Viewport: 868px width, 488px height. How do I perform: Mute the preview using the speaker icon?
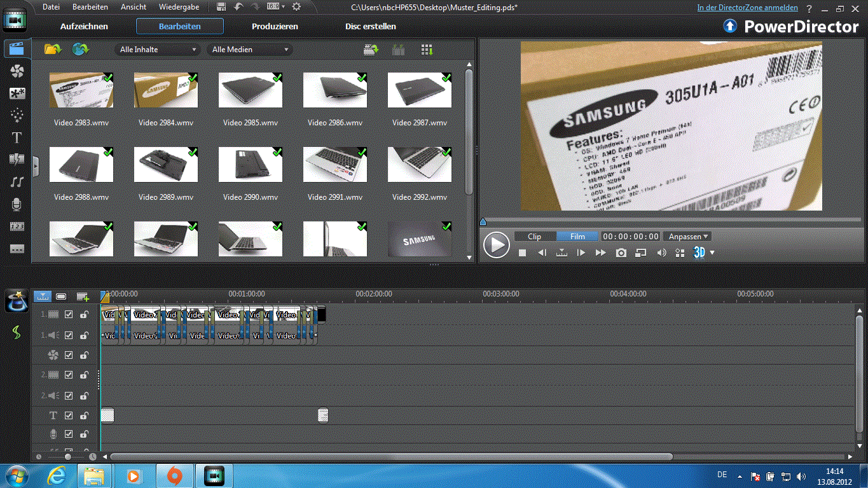pos(661,253)
